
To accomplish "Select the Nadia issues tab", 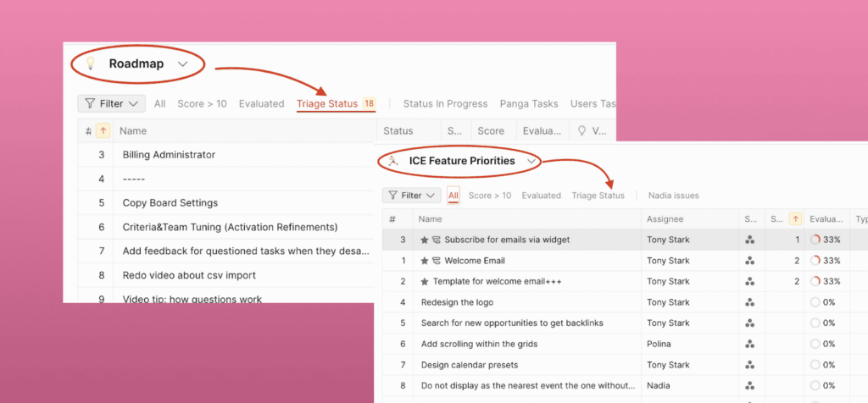I will [x=673, y=196].
